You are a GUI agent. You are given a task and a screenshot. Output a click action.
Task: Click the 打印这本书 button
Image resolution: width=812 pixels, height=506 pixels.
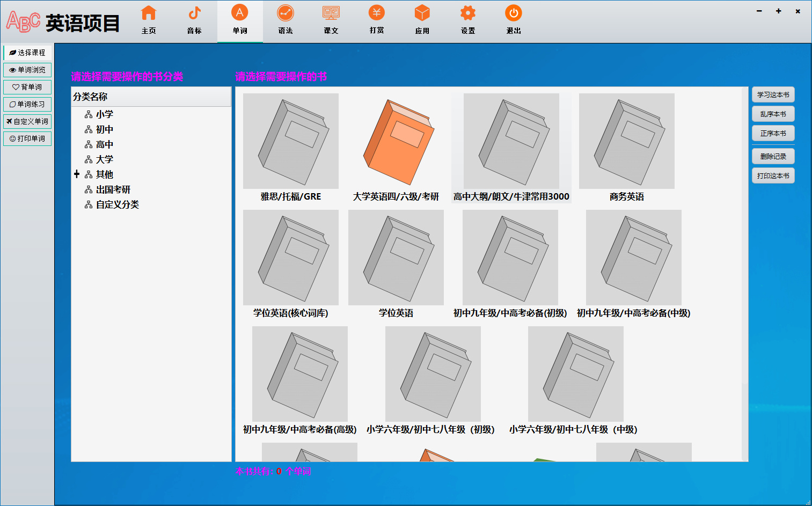[773, 175]
